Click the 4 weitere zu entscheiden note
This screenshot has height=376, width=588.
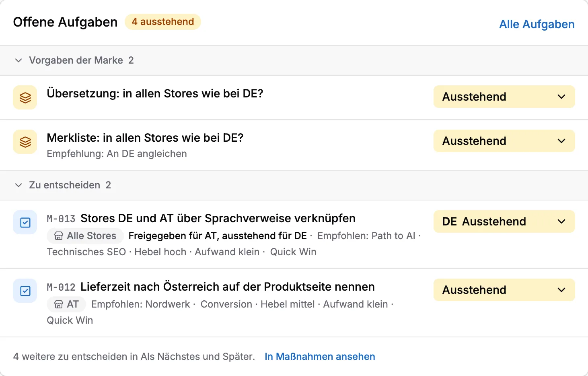(134, 357)
